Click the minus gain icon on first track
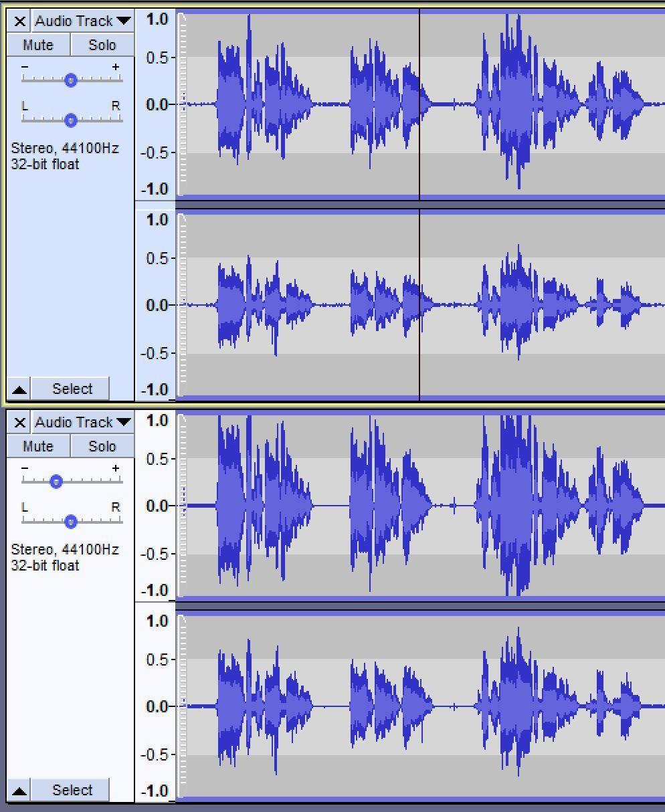The image size is (665, 812). coord(25,67)
